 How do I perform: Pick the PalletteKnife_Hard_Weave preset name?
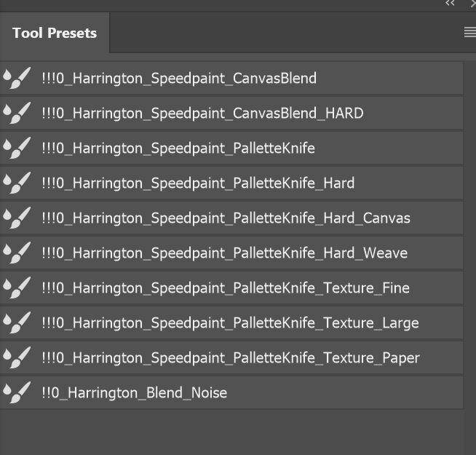tap(224, 253)
